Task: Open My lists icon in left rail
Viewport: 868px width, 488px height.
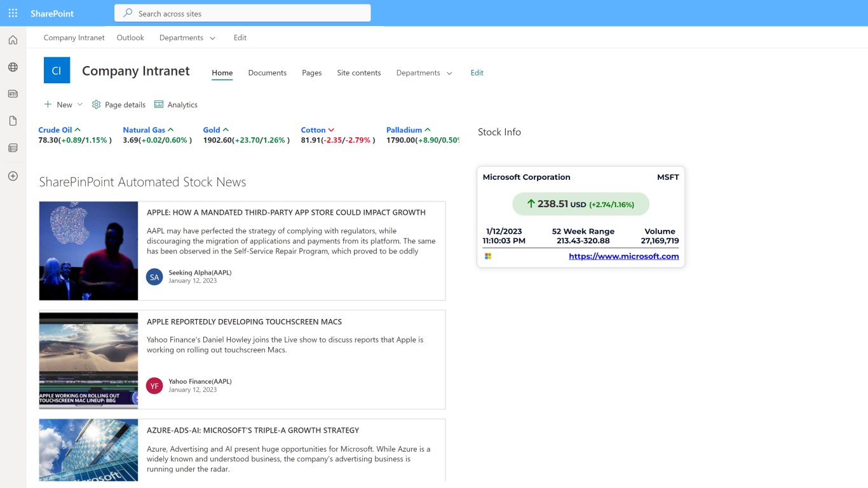Action: point(13,148)
